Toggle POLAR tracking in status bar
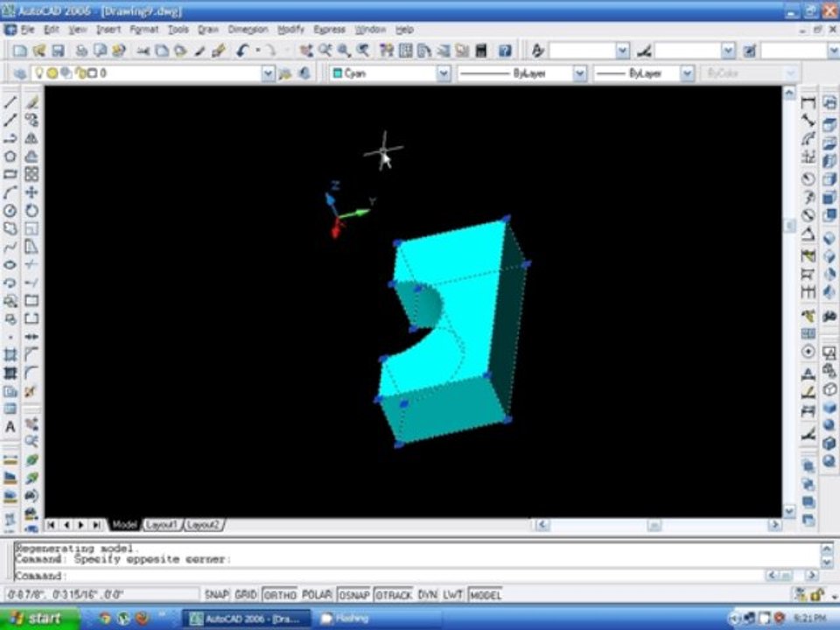Screen dimensions: 840x630 tap(316, 595)
